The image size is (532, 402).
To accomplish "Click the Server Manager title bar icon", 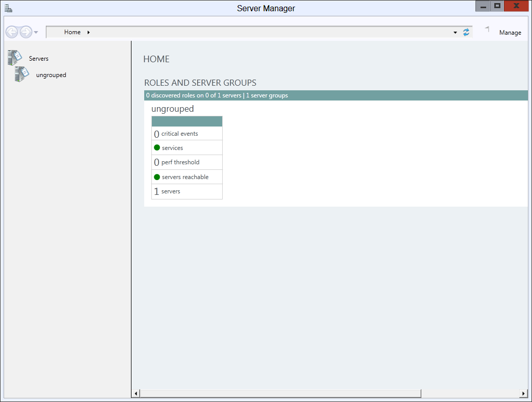I will click(9, 8).
